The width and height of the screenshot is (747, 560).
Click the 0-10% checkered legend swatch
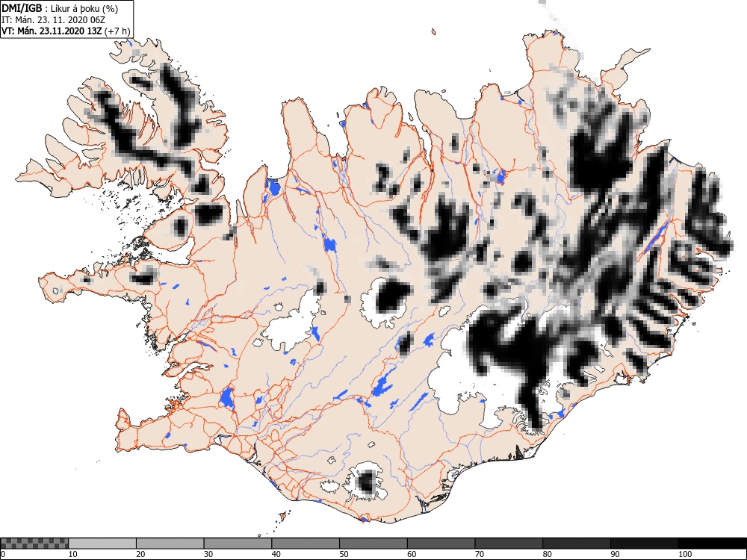coord(34,544)
